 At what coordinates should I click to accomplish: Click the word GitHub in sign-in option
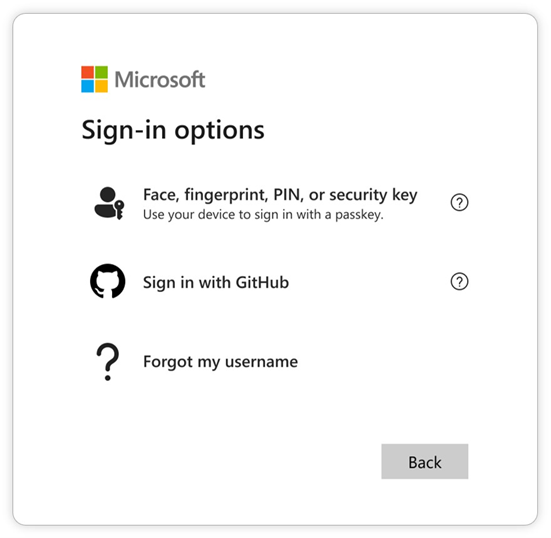pos(262,282)
